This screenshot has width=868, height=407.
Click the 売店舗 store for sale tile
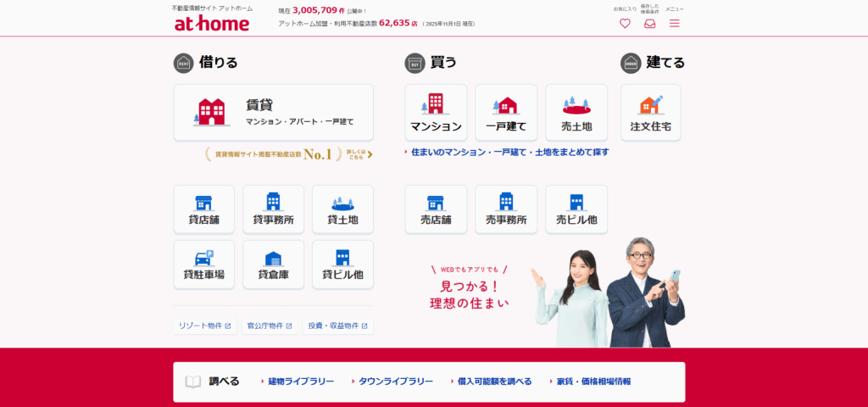click(436, 209)
